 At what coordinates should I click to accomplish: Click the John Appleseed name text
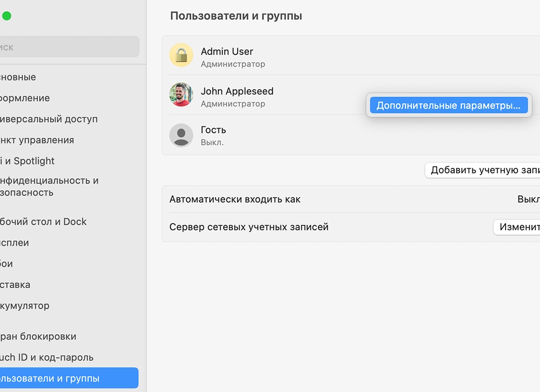pos(237,91)
